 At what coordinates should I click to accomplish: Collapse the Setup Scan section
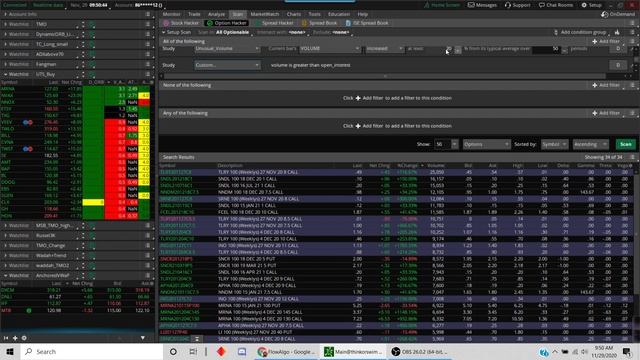pyautogui.click(x=164, y=32)
